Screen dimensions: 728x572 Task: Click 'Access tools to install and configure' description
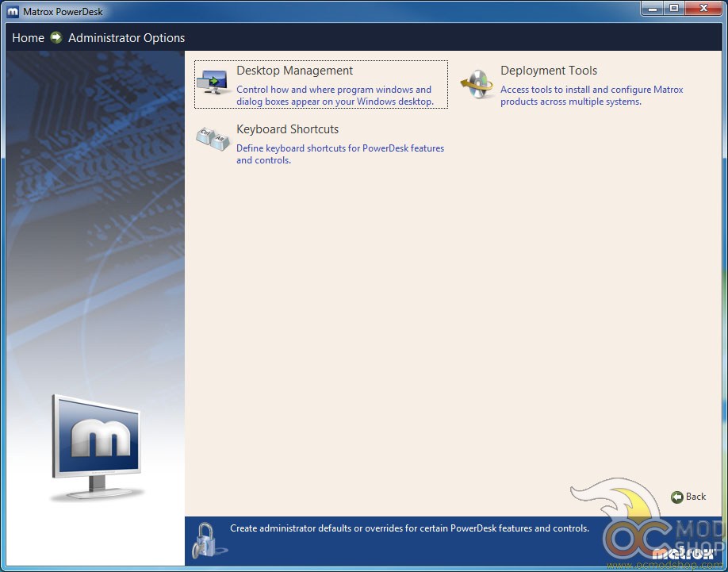point(592,95)
